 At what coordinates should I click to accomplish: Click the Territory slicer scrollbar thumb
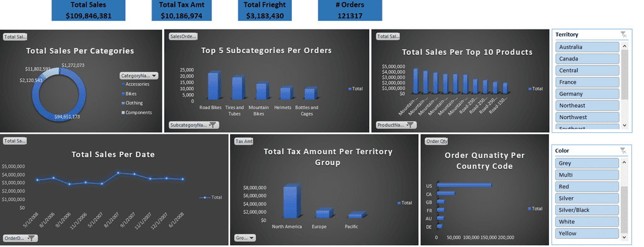point(625,74)
